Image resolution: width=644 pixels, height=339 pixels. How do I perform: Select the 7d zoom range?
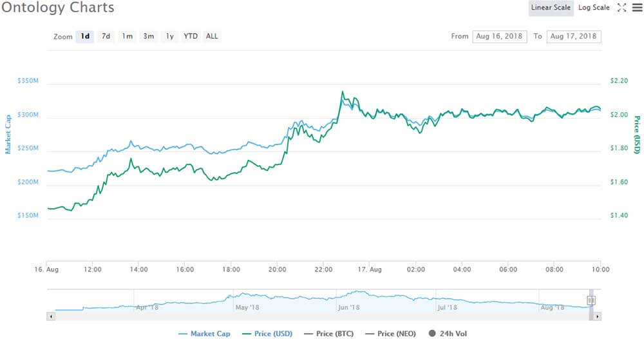106,36
